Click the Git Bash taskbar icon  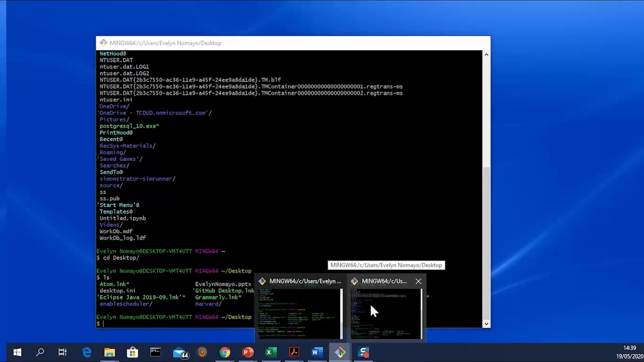click(341, 352)
